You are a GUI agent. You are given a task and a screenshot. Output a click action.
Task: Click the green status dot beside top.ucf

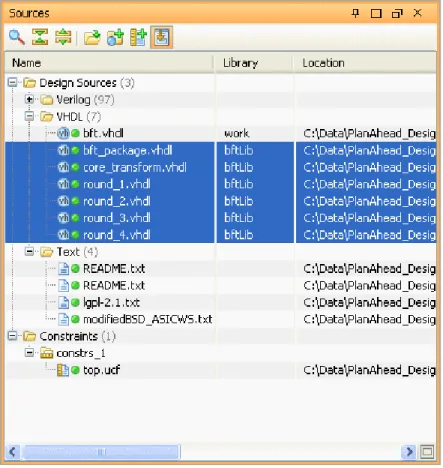pyautogui.click(x=76, y=370)
